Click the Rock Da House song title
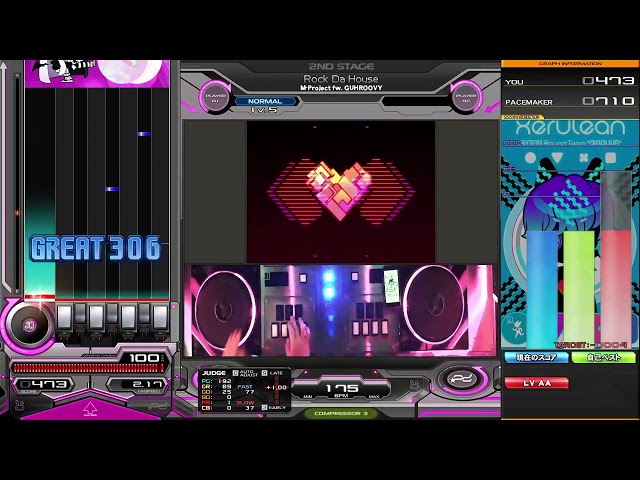 (x=341, y=79)
